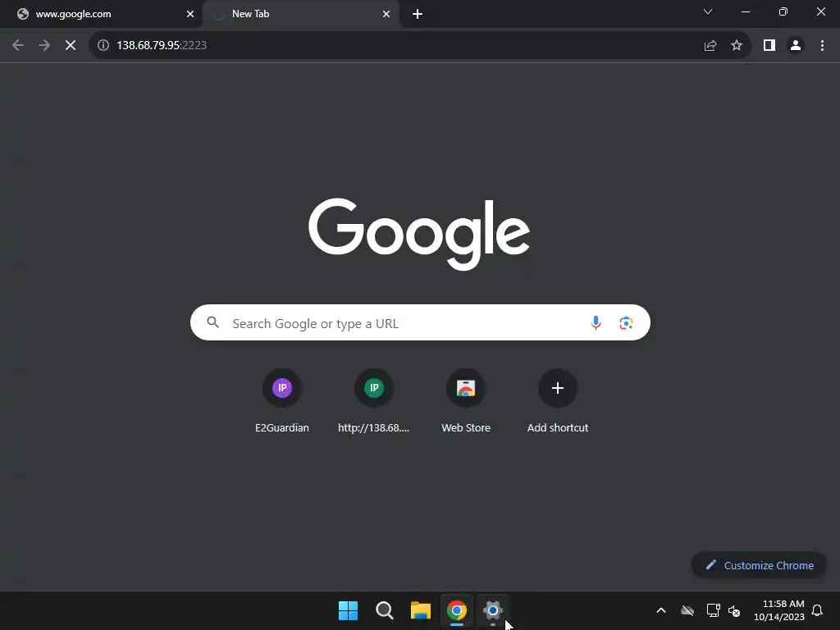Focus the Search Google or type a URL box
This screenshot has width=840, height=630.
(420, 322)
